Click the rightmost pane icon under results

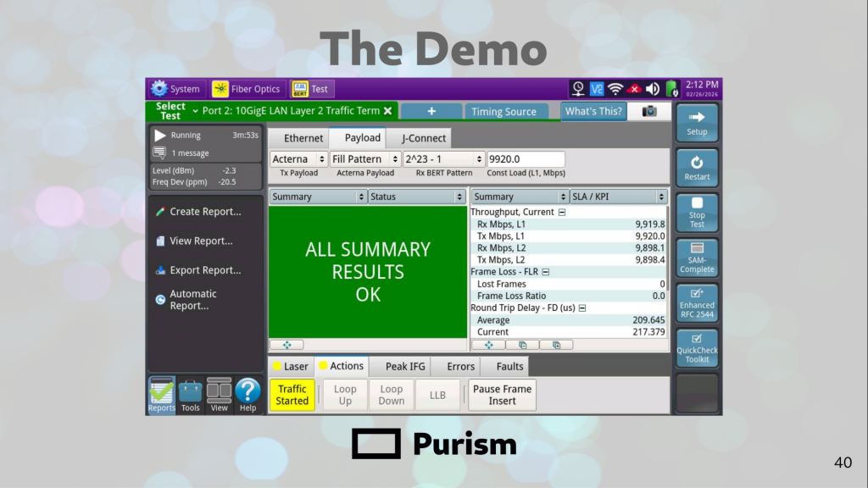[x=556, y=345]
